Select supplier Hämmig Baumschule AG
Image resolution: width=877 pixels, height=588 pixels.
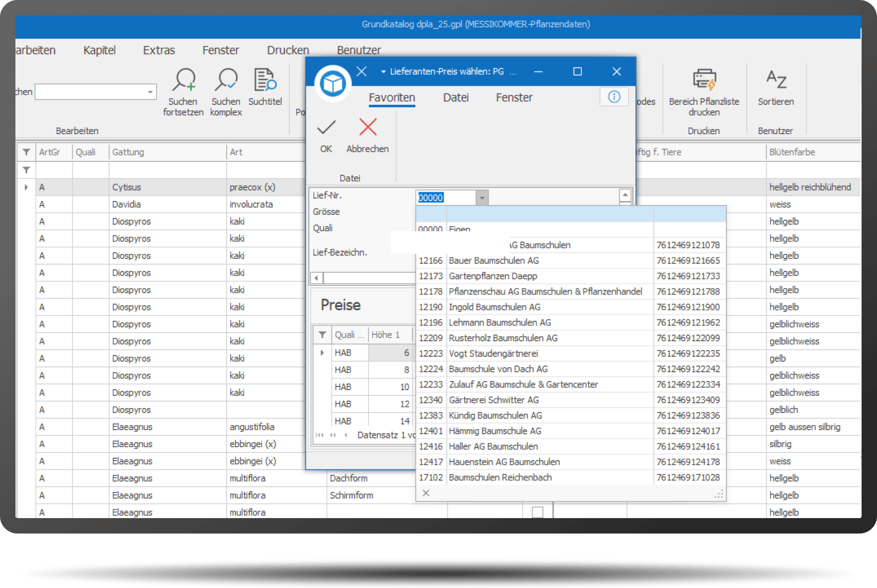coord(570,431)
